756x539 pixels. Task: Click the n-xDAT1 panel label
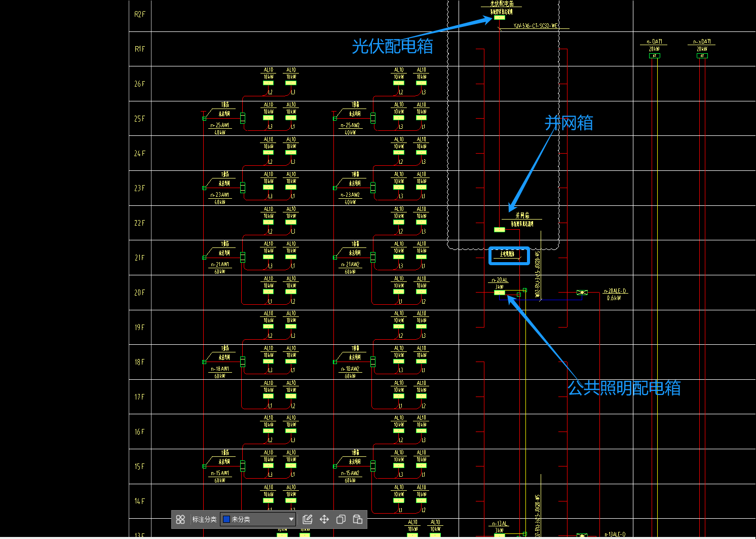click(702, 42)
